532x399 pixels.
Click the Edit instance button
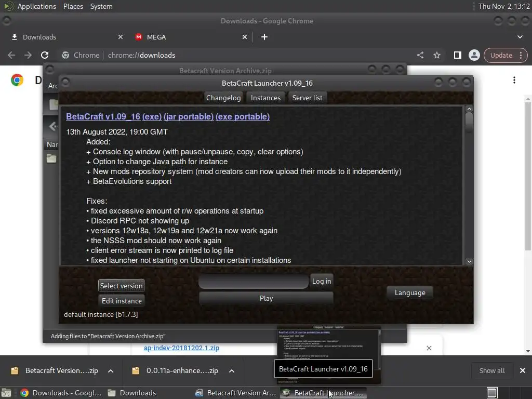point(122,301)
